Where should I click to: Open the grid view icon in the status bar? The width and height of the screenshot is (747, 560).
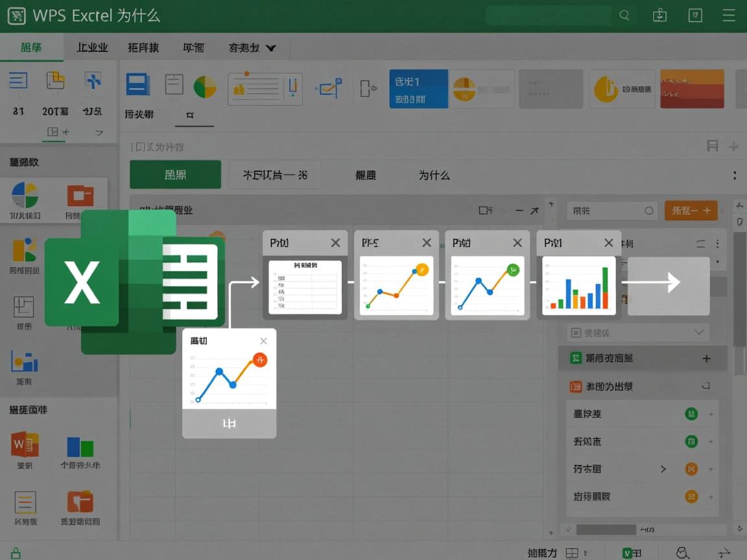573,552
